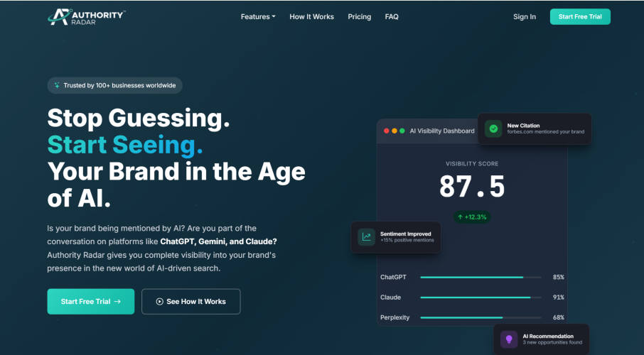Image resolution: width=644 pixels, height=355 pixels.
Task: Open the Pricing page link
Action: 360,17
